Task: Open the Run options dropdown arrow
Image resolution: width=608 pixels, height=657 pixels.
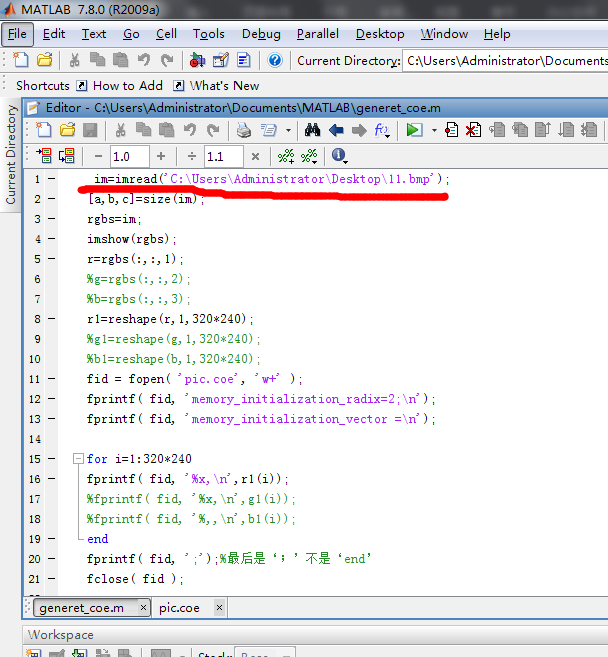Action: pyautogui.click(x=434, y=131)
